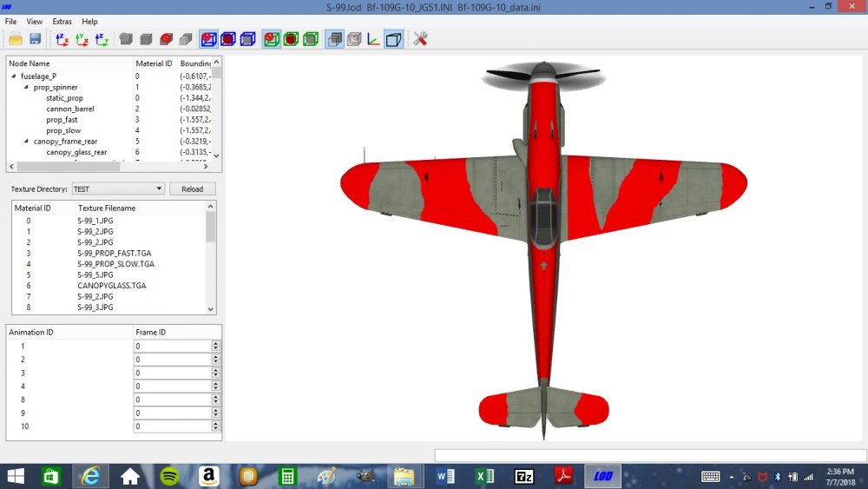Viewport: 868px width, 489px height.
Task: Switch to the Y-X axis view
Action: pyautogui.click(x=82, y=39)
